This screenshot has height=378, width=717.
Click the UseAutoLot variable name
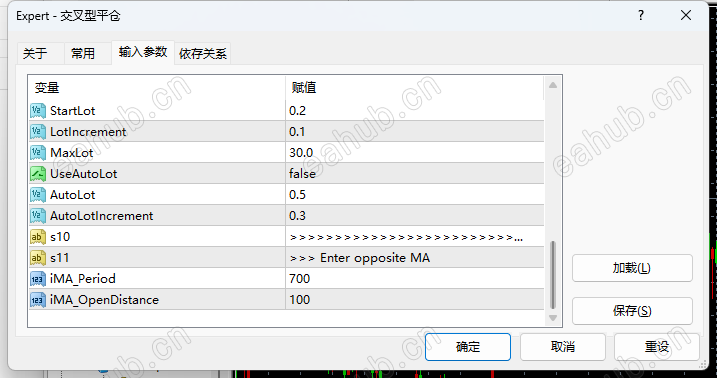(x=84, y=174)
